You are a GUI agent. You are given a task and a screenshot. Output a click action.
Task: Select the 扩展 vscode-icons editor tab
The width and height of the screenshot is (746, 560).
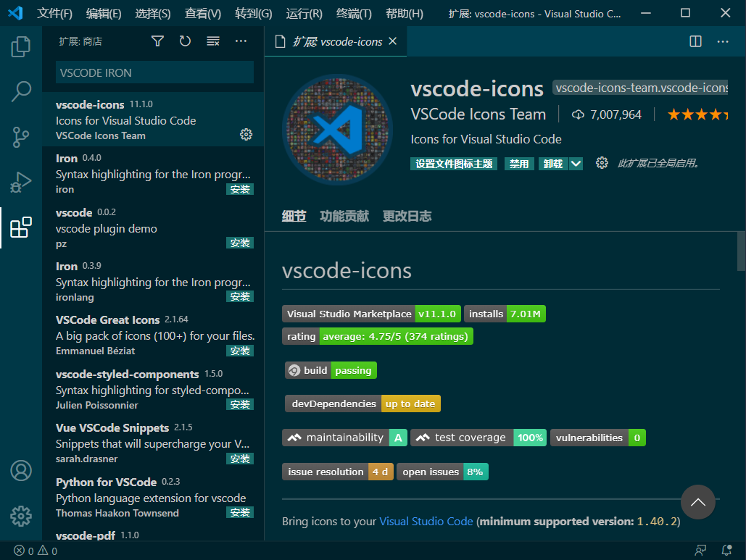click(336, 41)
